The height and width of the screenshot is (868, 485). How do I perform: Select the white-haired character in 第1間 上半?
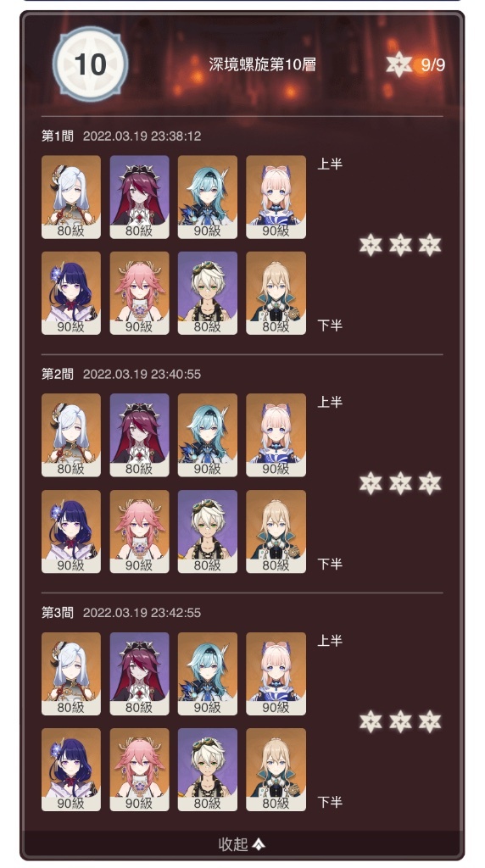(71, 197)
